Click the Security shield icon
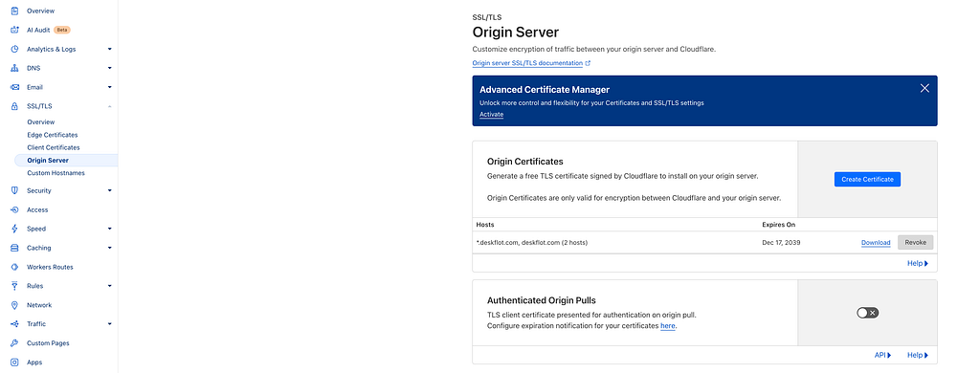 coord(14,190)
